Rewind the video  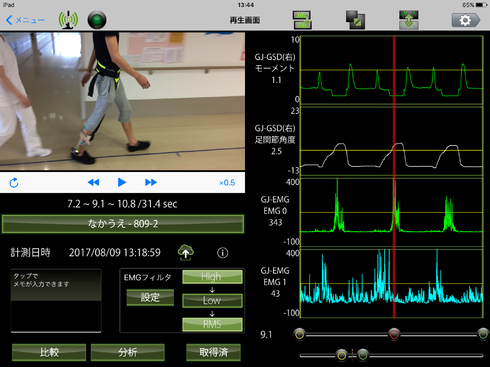(x=93, y=182)
